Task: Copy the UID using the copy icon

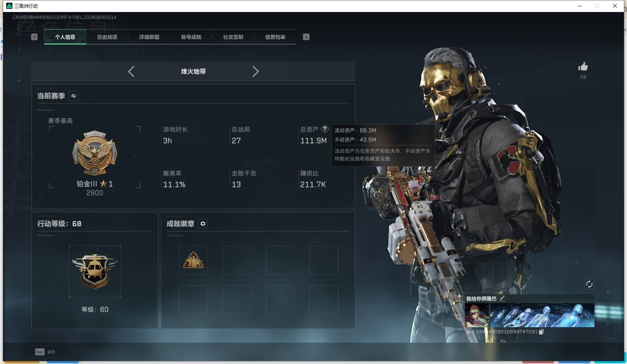Action: (541, 331)
